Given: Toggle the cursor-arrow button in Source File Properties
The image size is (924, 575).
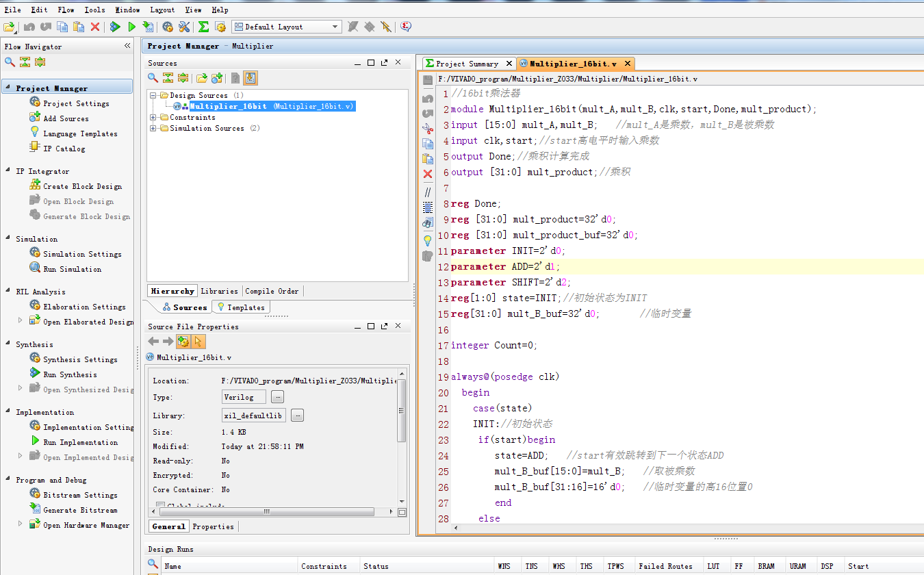Looking at the screenshot, I should (198, 342).
